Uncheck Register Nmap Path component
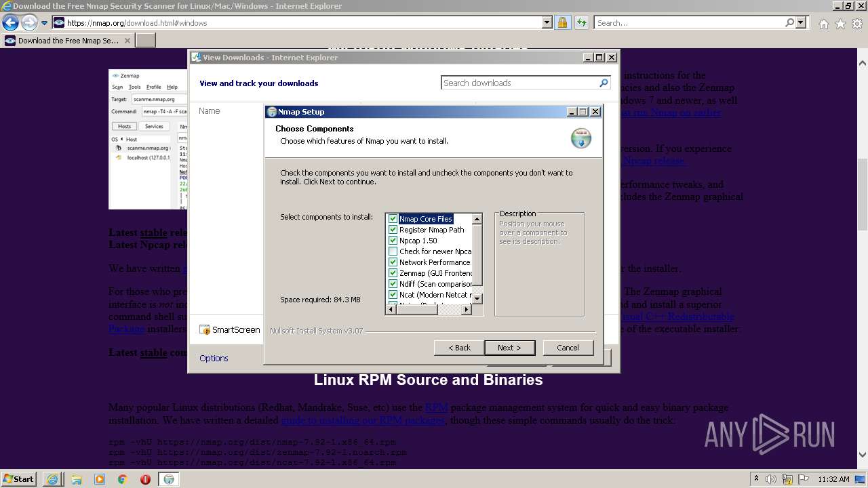The height and width of the screenshot is (488, 868). coord(393,230)
